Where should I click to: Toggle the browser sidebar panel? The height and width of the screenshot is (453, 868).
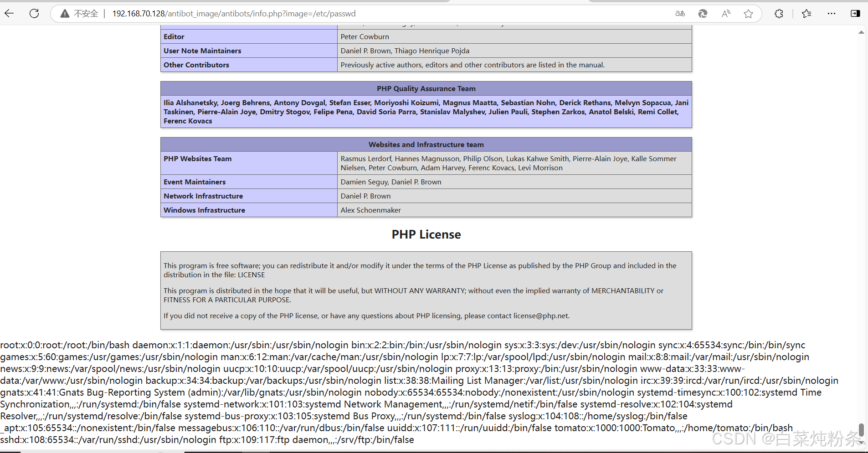click(855, 14)
